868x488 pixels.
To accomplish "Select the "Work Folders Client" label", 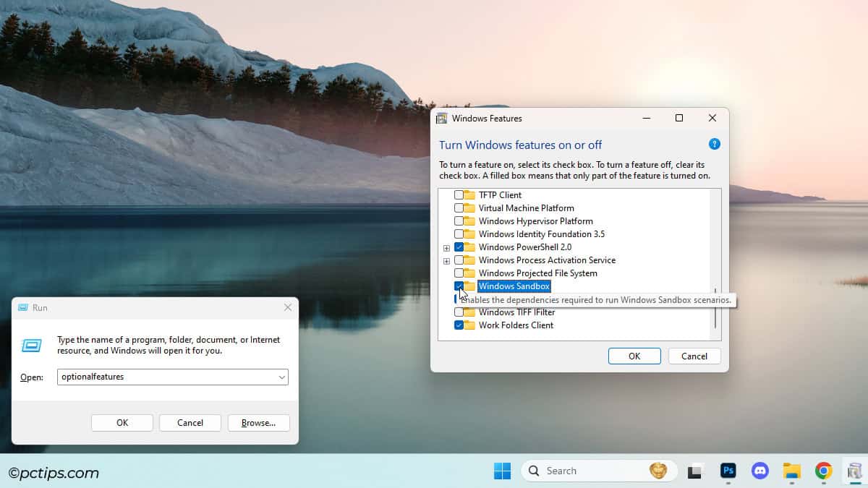I will pyautogui.click(x=516, y=325).
